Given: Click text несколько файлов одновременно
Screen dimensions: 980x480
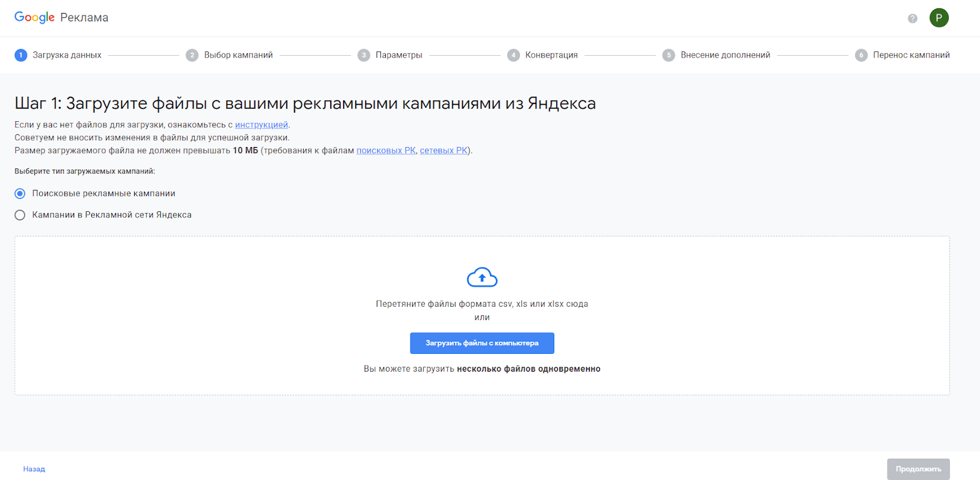Looking at the screenshot, I should [x=529, y=369].
